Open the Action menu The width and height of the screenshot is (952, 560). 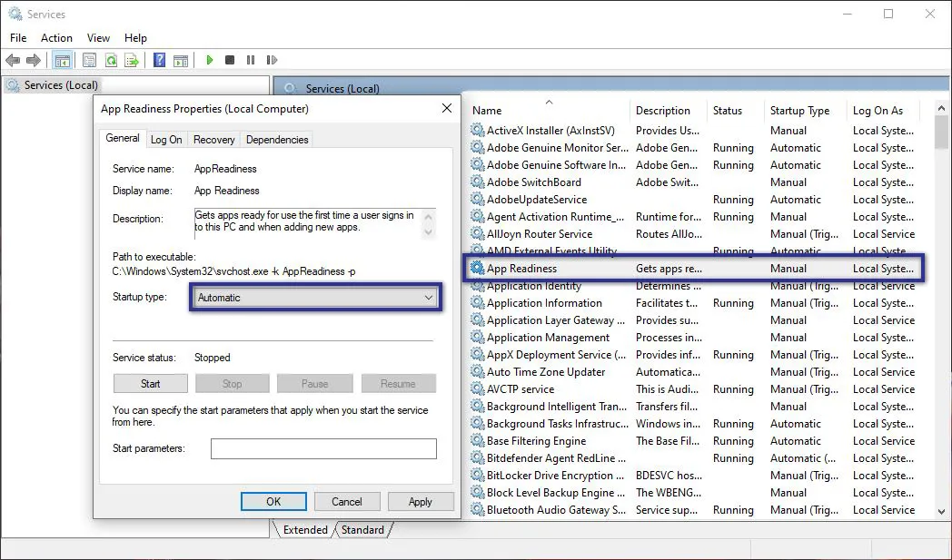pos(56,38)
